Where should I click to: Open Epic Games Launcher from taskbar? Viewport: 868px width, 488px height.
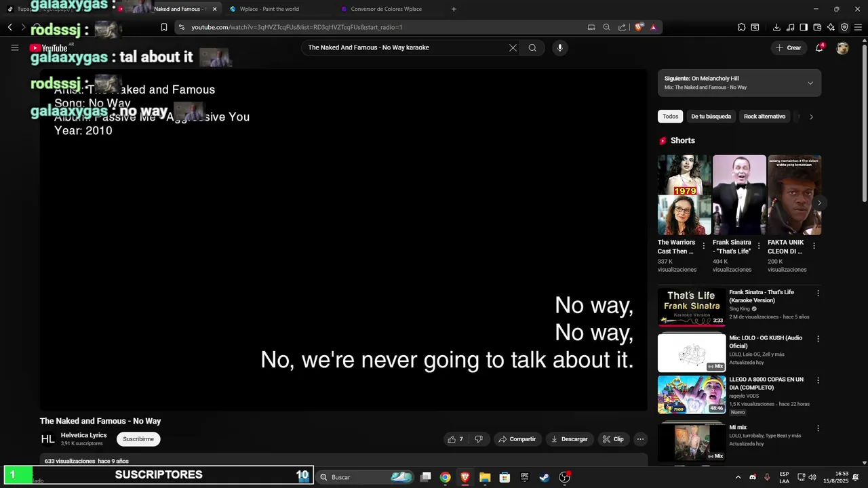tap(524, 477)
